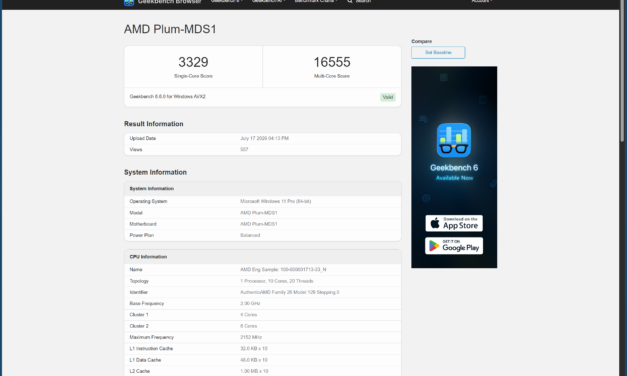Click the Multi-Core Score label
This screenshot has width=627, height=376.
point(332,76)
